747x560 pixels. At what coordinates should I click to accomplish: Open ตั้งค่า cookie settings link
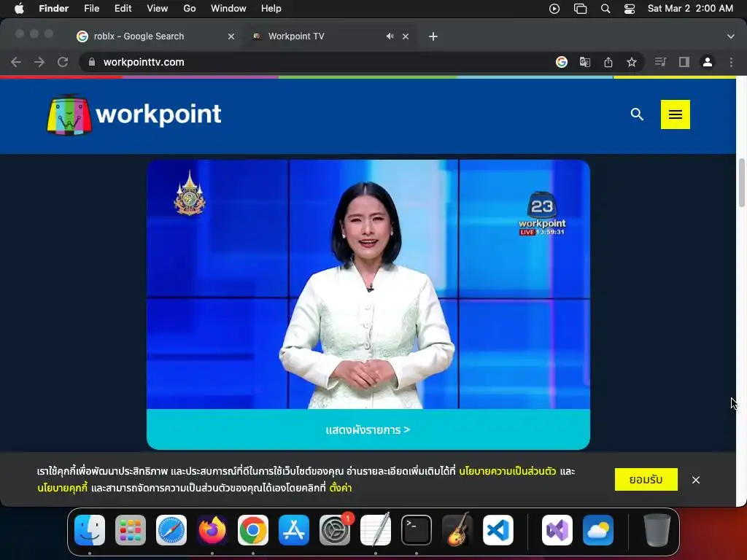pos(340,488)
